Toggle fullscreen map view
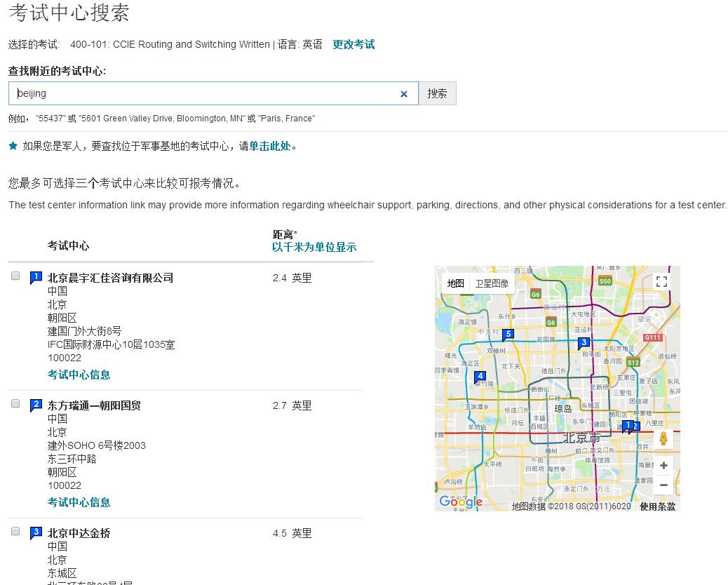The height and width of the screenshot is (585, 728). (x=661, y=281)
